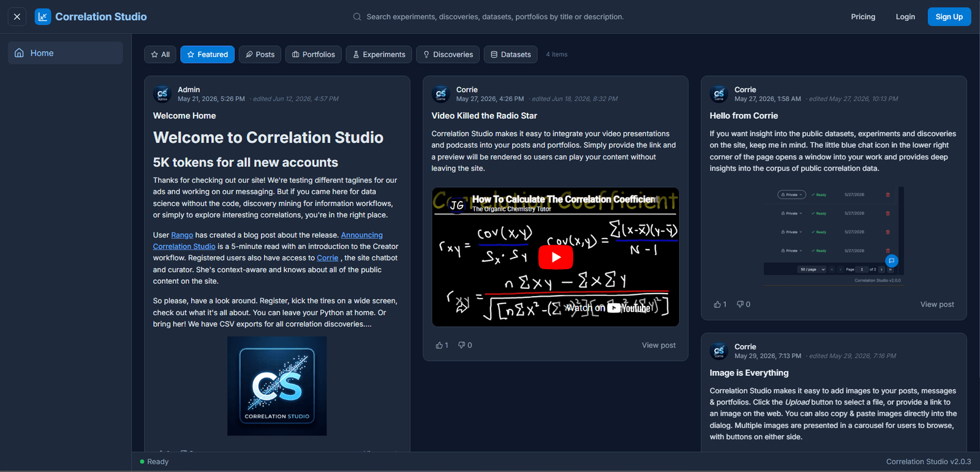View post for Video Killed the Radio Star

click(658, 346)
